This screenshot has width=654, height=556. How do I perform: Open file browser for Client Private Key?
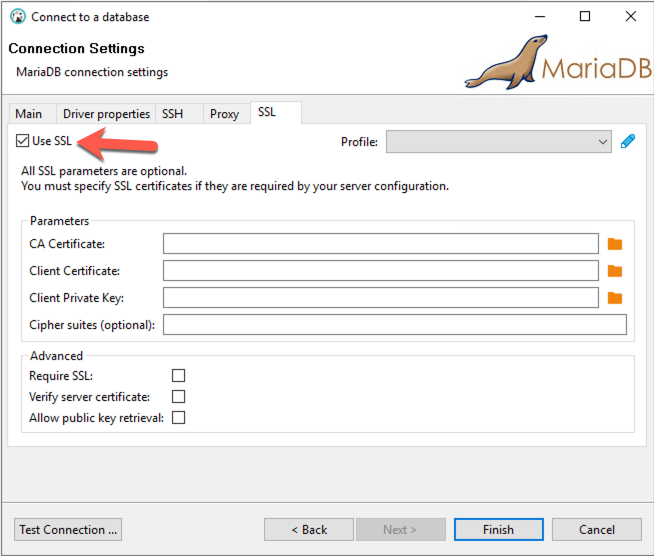click(x=615, y=298)
